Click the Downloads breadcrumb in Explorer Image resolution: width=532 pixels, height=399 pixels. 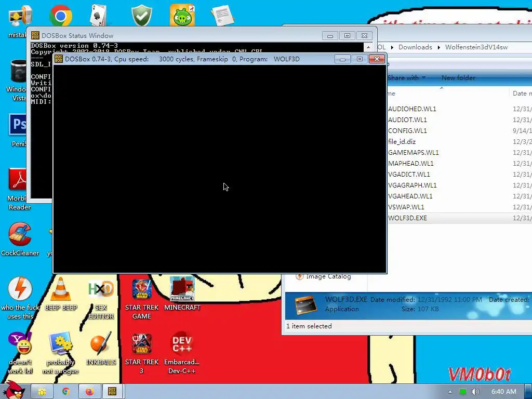coord(415,47)
